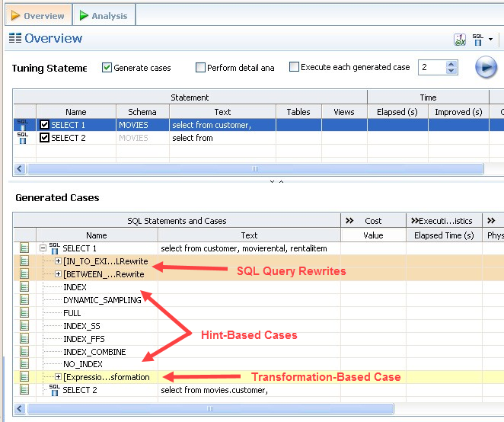
Task: Expand the Cost column group chevron
Action: click(x=349, y=221)
